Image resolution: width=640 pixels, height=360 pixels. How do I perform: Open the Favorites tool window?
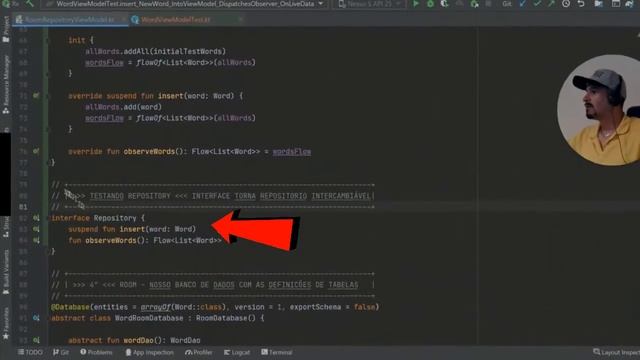6,323
